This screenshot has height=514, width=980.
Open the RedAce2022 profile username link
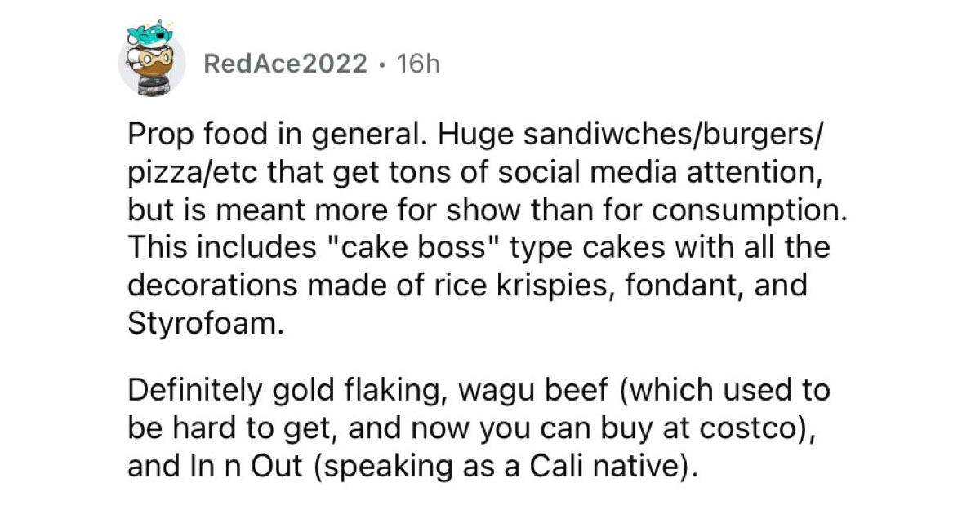(284, 64)
